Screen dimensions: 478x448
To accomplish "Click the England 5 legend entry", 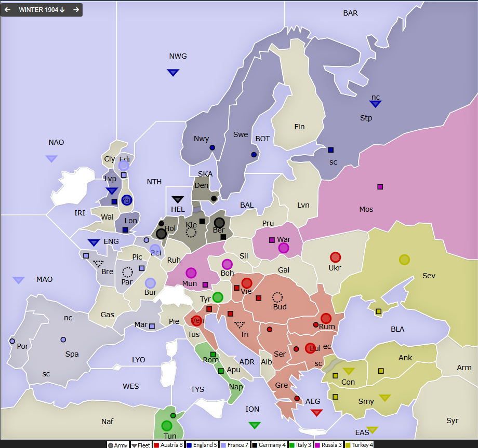I will click(202, 445).
